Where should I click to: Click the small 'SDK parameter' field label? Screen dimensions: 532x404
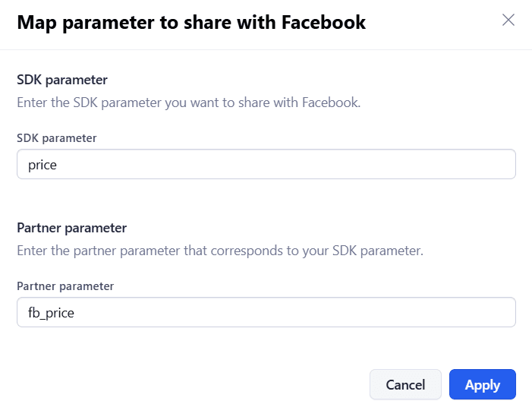[57, 138]
